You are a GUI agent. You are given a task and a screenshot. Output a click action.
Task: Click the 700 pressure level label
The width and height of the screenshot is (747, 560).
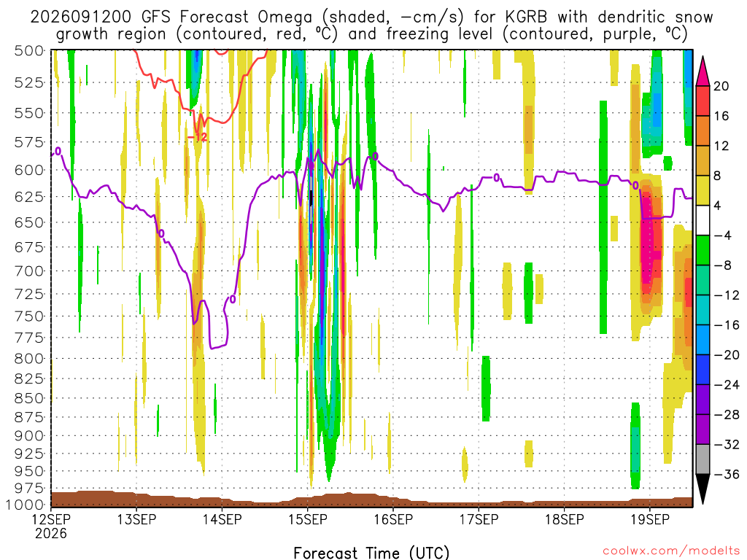(29, 271)
